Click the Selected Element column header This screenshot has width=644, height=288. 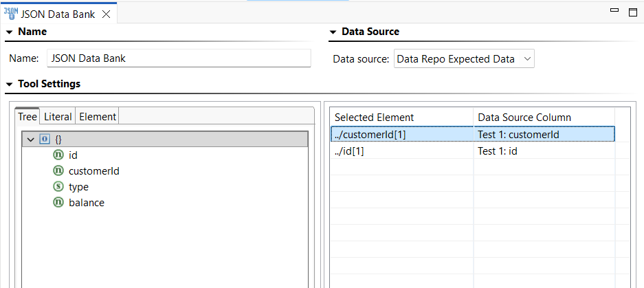(401, 118)
